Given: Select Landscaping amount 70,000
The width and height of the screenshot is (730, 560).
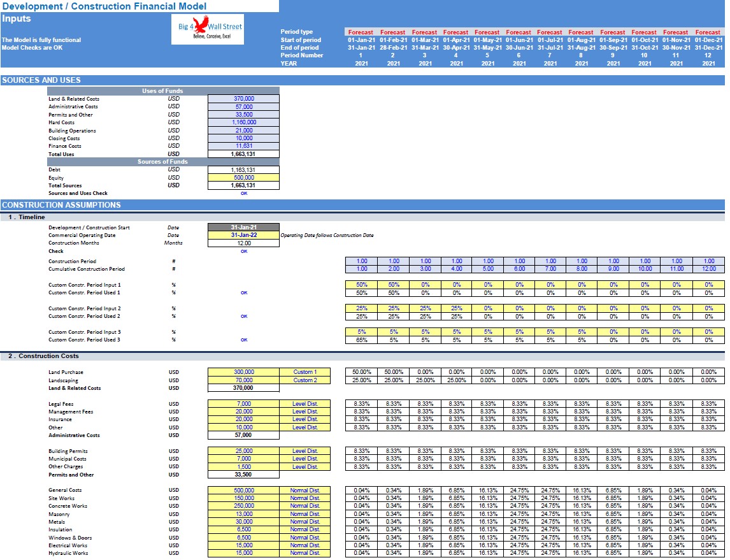Looking at the screenshot, I should (243, 380).
